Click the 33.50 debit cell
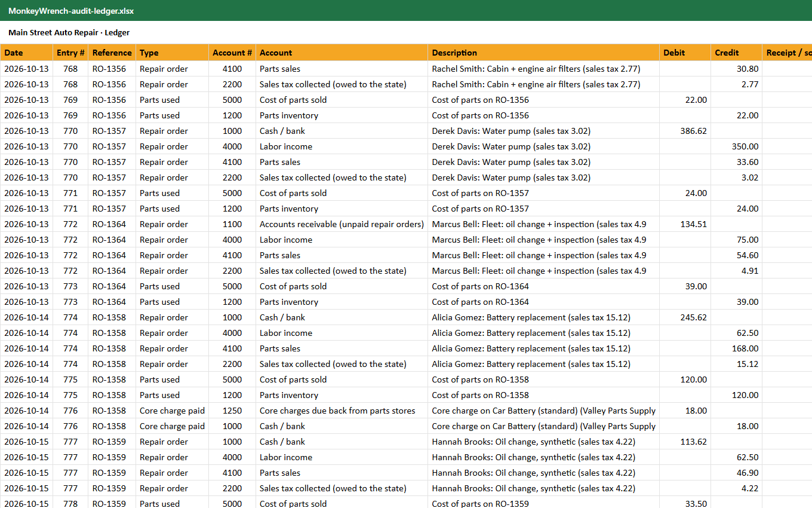 tap(685, 503)
